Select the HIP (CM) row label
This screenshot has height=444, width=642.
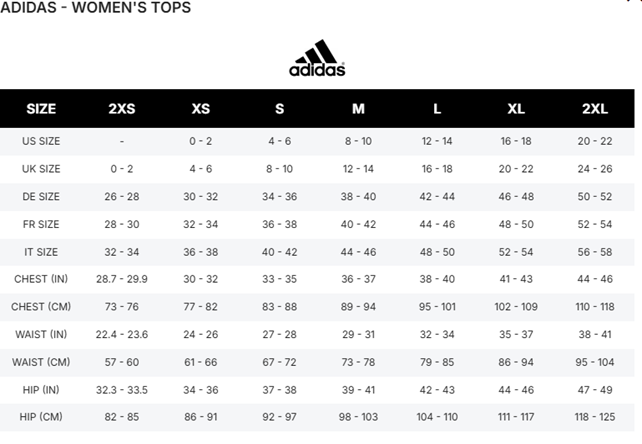coord(41,416)
